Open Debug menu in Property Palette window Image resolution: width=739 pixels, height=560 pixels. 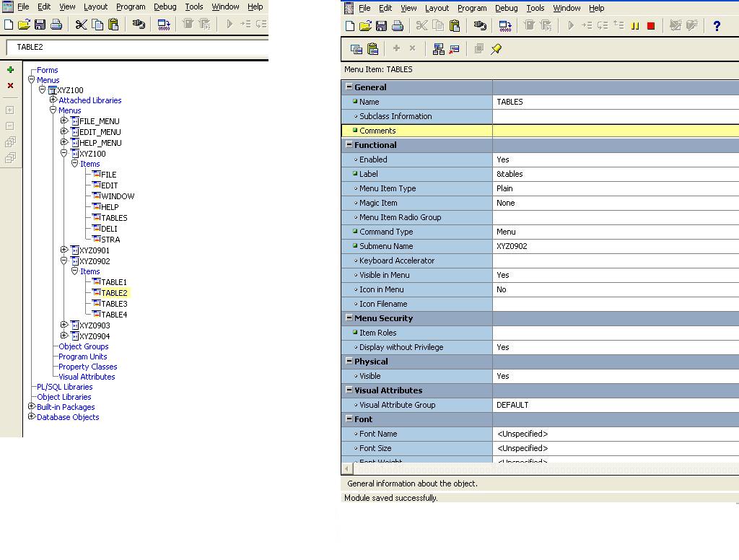coord(506,8)
